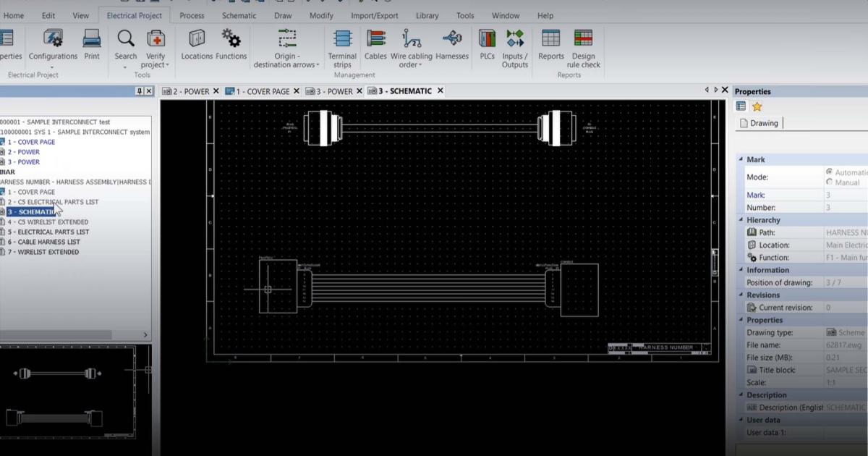868x456 pixels.
Task: Open the Modify ribbon tab
Action: (x=321, y=15)
